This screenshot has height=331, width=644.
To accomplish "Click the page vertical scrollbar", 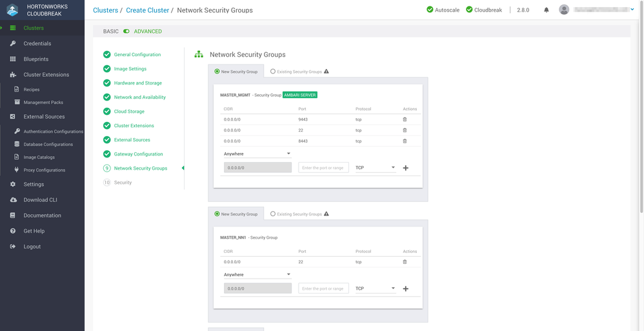I will point(641,106).
